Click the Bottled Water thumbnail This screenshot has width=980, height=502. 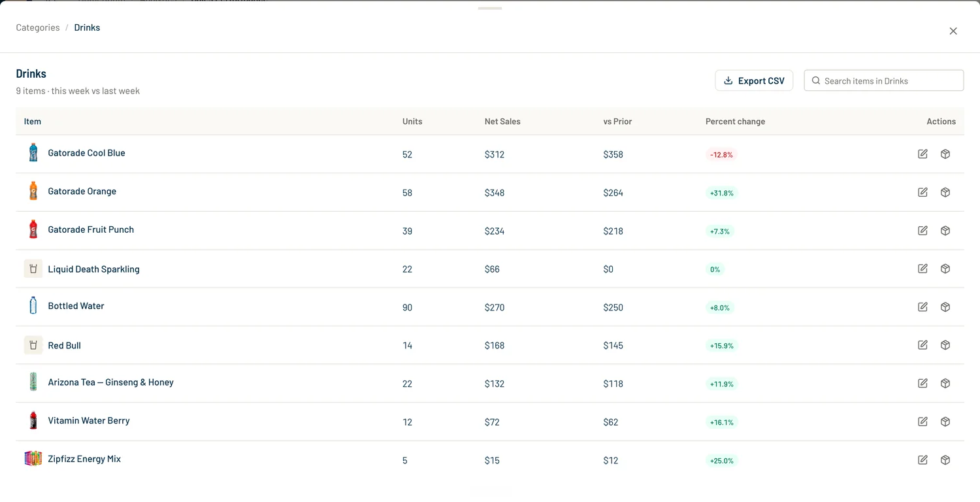(33, 306)
